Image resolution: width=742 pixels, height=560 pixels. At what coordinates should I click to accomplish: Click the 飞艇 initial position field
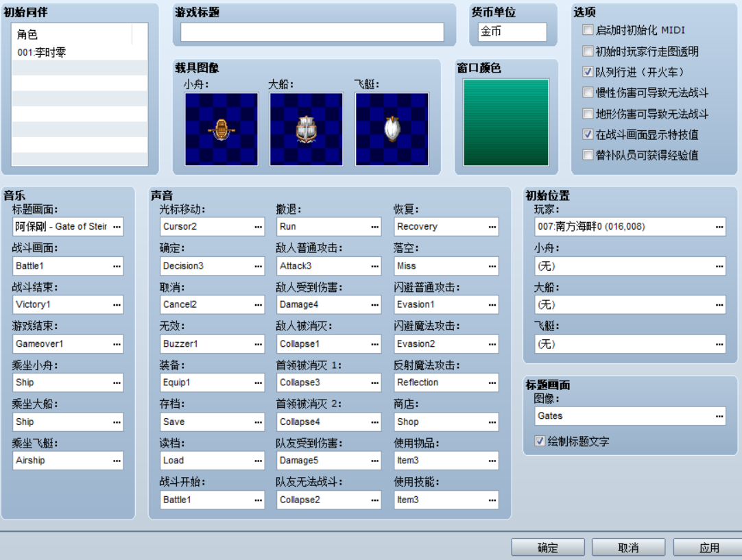point(630,344)
